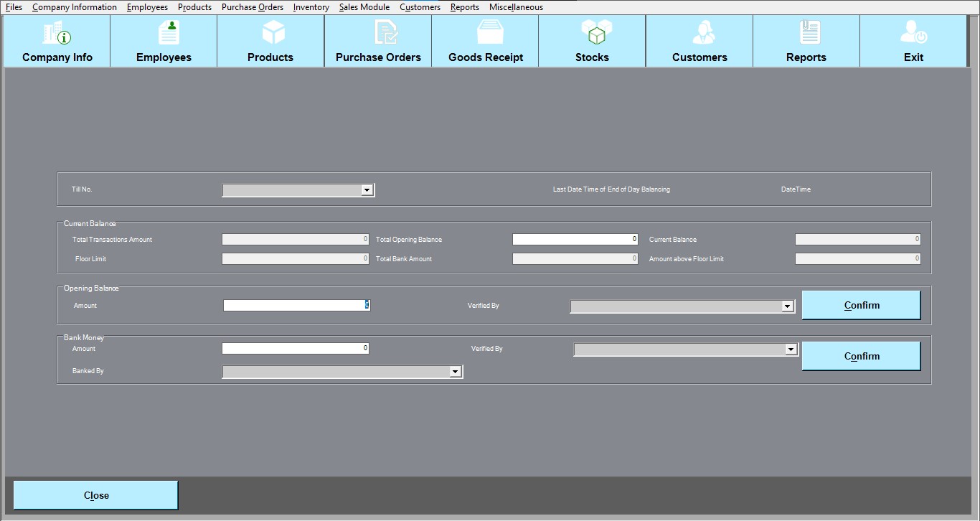This screenshot has height=521, width=980.
Task: Open the Products box icon
Action: tap(271, 33)
